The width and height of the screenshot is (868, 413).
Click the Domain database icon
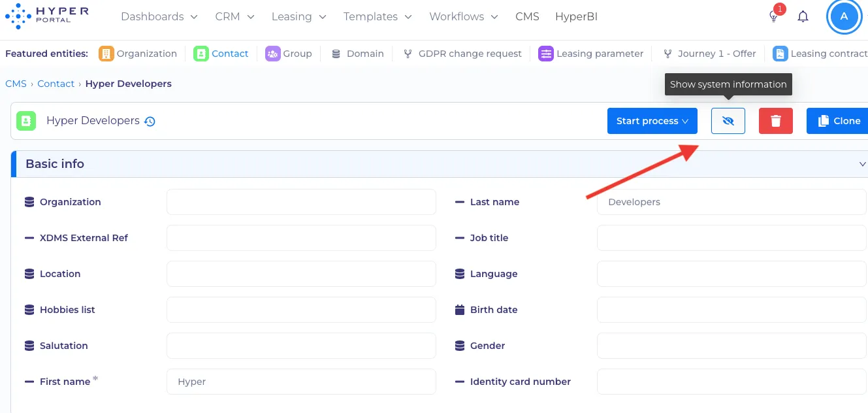336,54
